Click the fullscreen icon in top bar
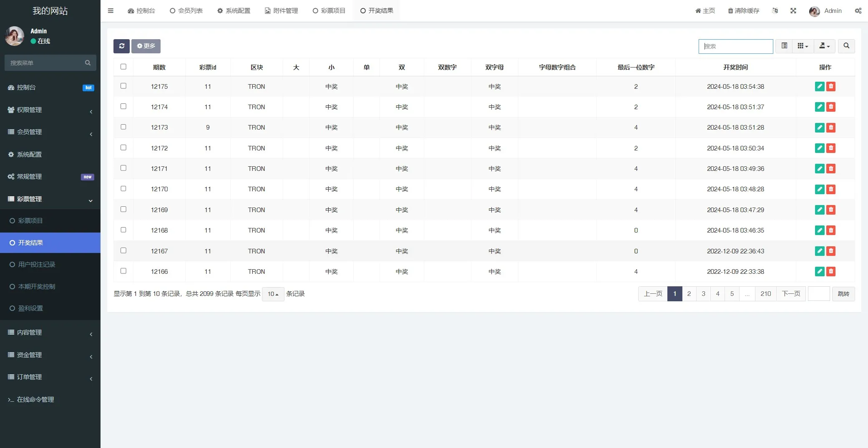 [x=793, y=11]
